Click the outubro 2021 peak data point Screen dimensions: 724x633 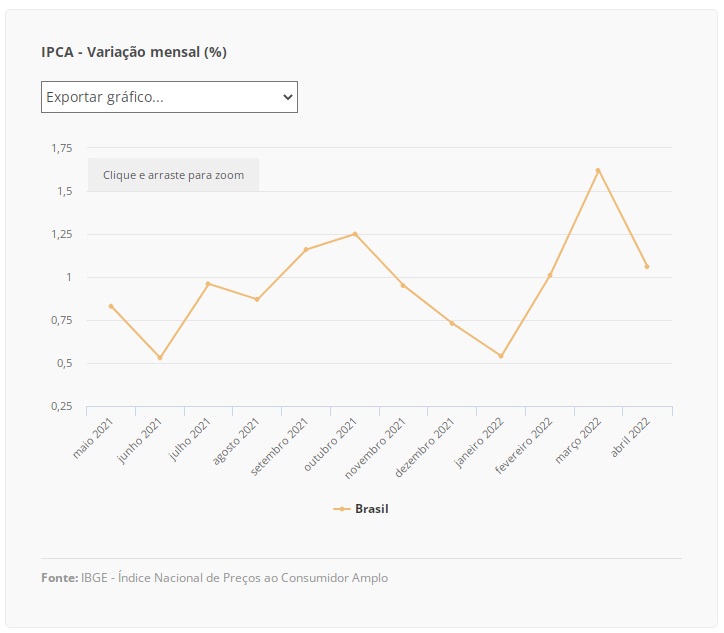point(354,234)
